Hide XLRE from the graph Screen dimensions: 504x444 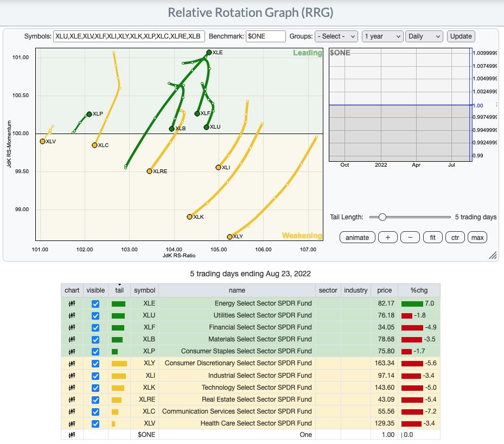[x=95, y=400]
